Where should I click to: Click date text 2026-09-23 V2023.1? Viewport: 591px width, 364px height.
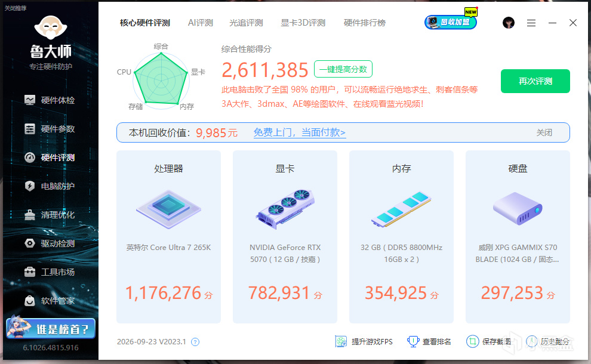[152, 342]
